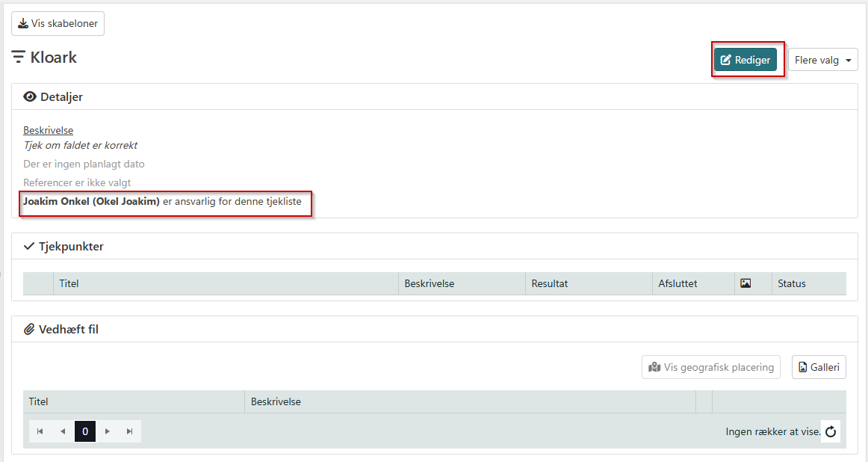
Task: Refresh the attachment list with reload icon
Action: [831, 431]
